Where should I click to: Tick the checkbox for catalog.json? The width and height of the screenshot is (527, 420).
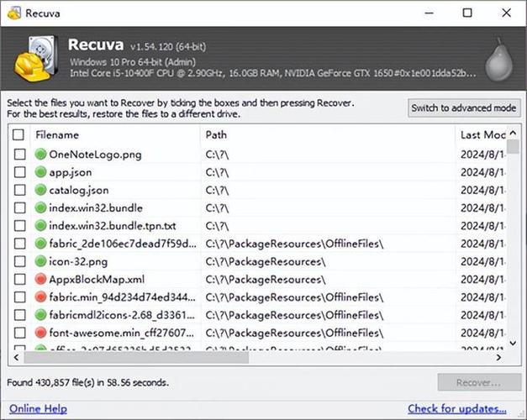click(x=20, y=190)
